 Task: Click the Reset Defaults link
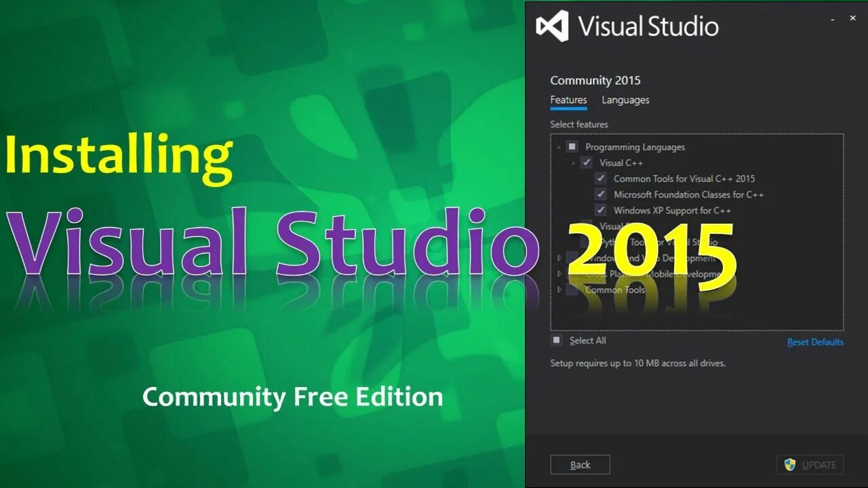tap(815, 342)
